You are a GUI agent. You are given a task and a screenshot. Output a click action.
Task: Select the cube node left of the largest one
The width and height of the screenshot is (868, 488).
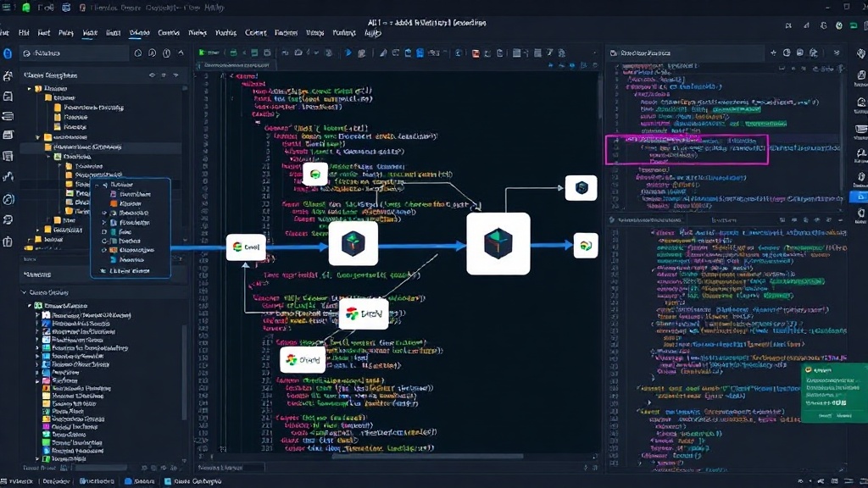pyautogui.click(x=353, y=243)
